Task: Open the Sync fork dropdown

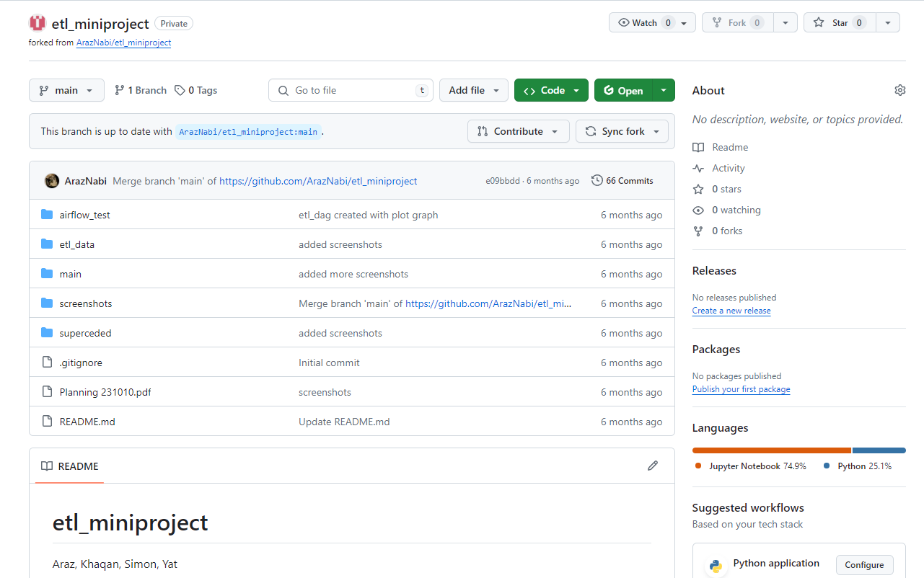Action: 622,131
